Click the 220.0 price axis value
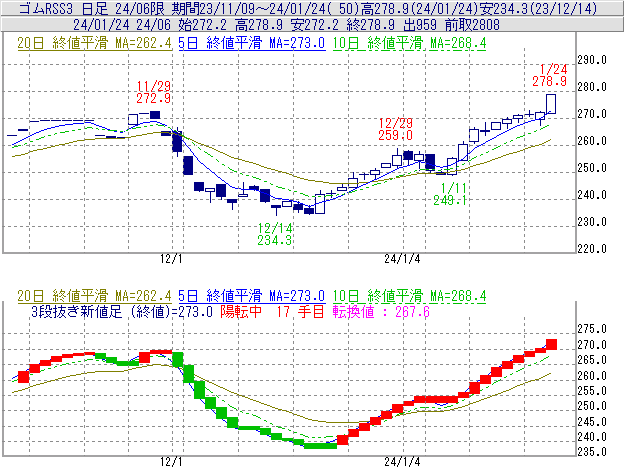This screenshot has height=475, width=624. tap(592, 249)
